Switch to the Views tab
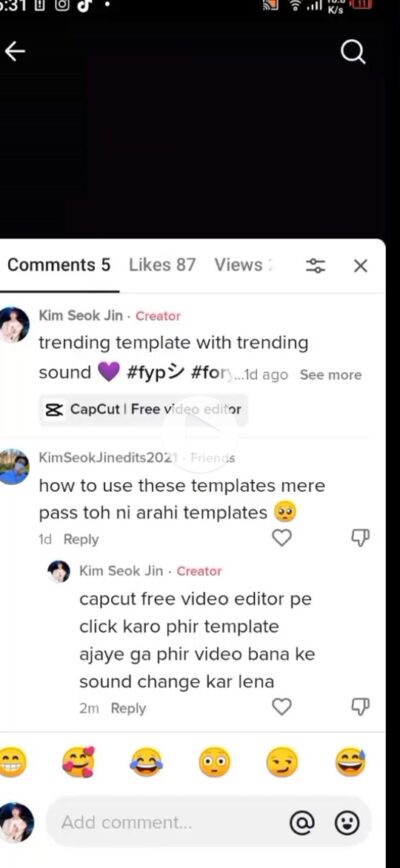This screenshot has height=868, width=400. tap(243, 265)
